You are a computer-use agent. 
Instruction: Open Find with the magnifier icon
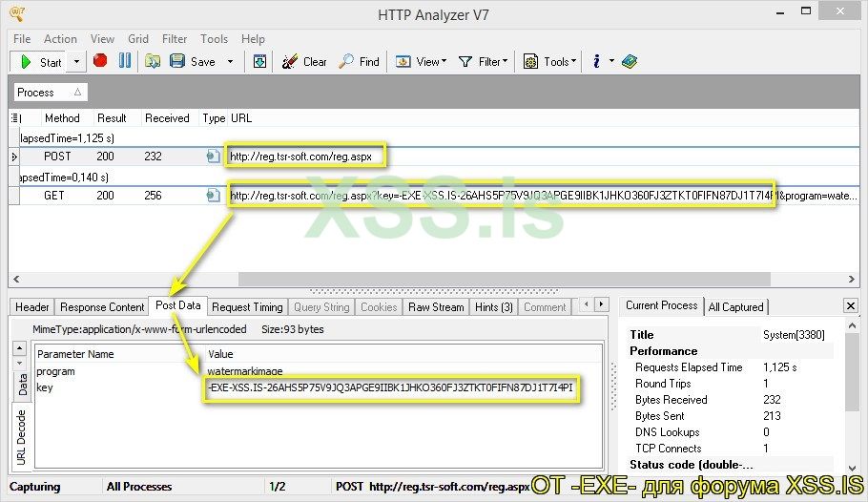point(359,62)
